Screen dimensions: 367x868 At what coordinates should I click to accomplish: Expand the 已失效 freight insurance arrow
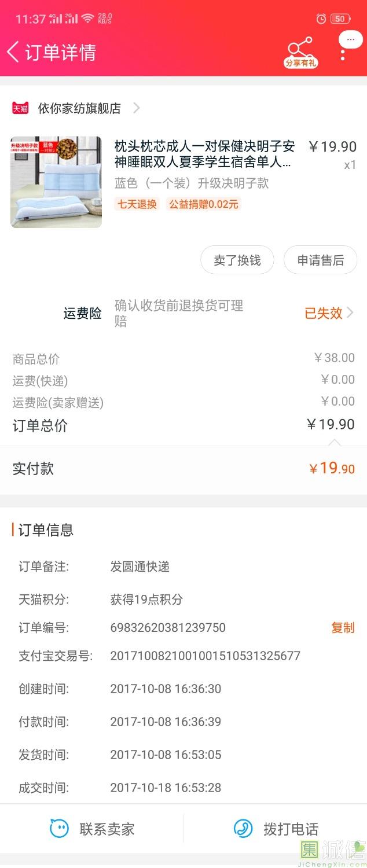350,313
